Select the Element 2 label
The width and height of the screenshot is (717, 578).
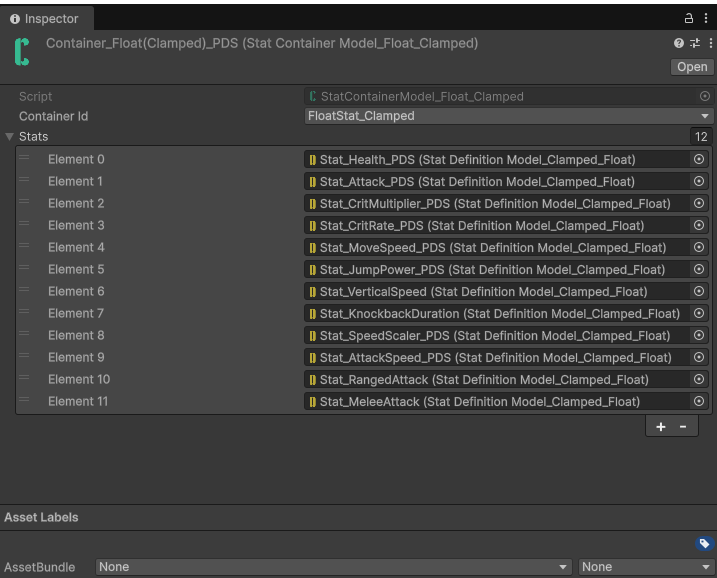76,203
